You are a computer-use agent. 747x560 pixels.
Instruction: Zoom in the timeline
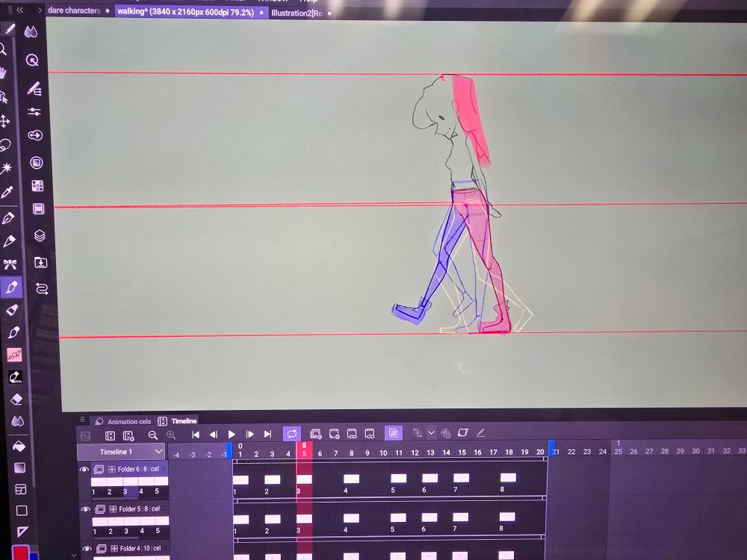pyautogui.click(x=171, y=435)
